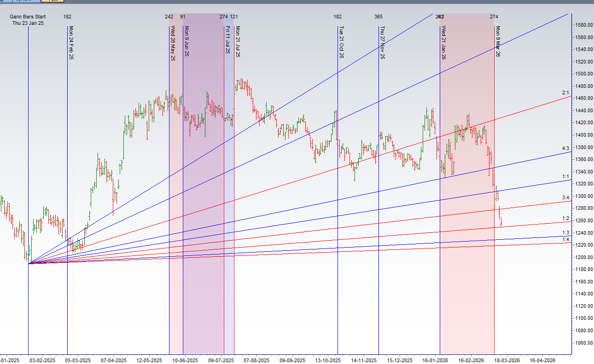594x364 pixels.
Task: Select the Mon 21 Jul 25 date label
Action: (238, 41)
